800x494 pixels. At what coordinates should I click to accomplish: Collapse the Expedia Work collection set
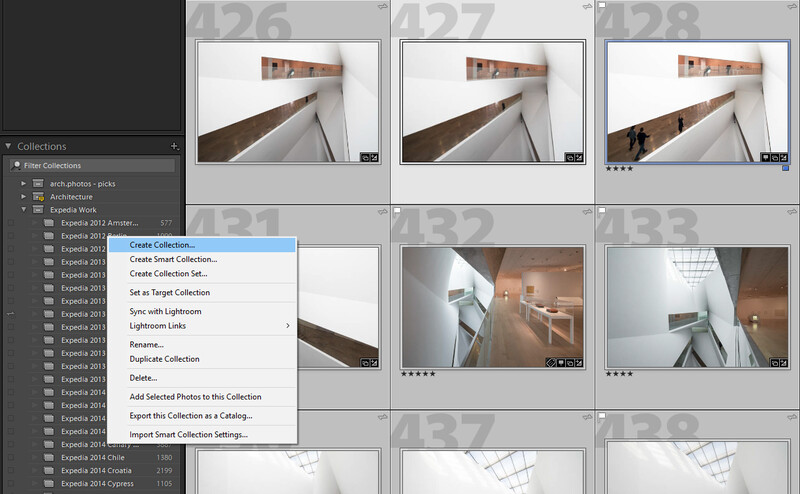23,209
